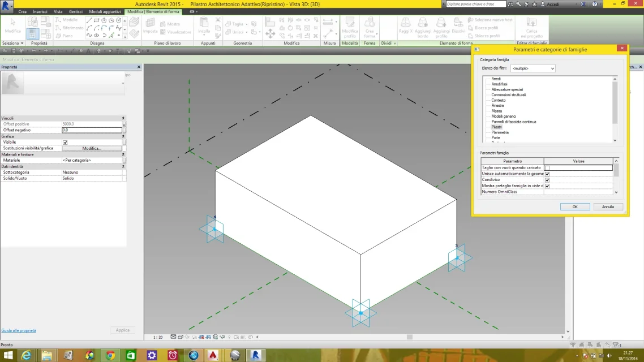
Task: Click the search keyword field
Action: point(475,4)
